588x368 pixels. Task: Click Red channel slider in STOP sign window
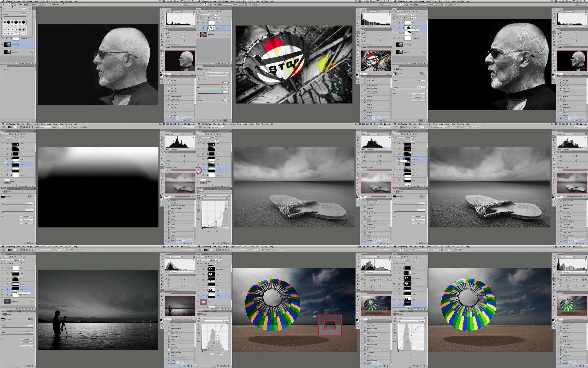tap(213, 84)
